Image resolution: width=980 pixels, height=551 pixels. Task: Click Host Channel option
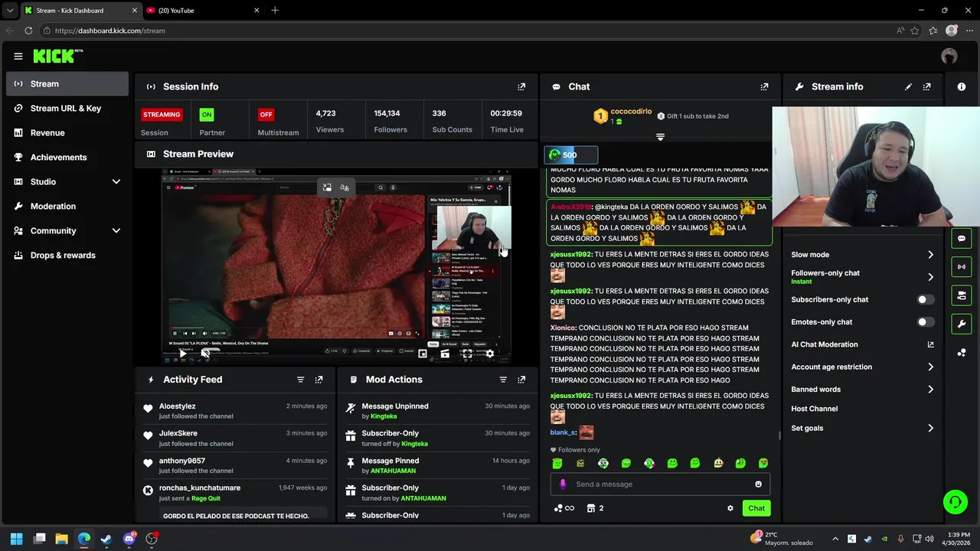(815, 409)
